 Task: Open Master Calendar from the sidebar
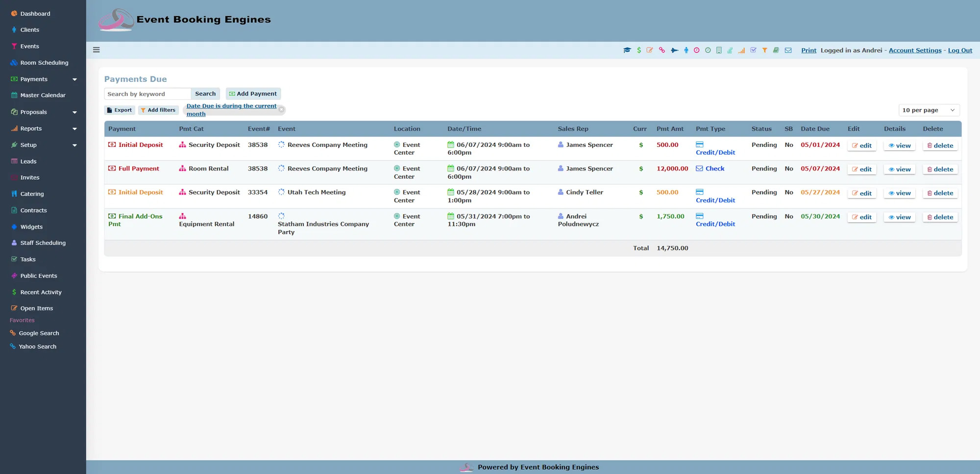tap(43, 95)
